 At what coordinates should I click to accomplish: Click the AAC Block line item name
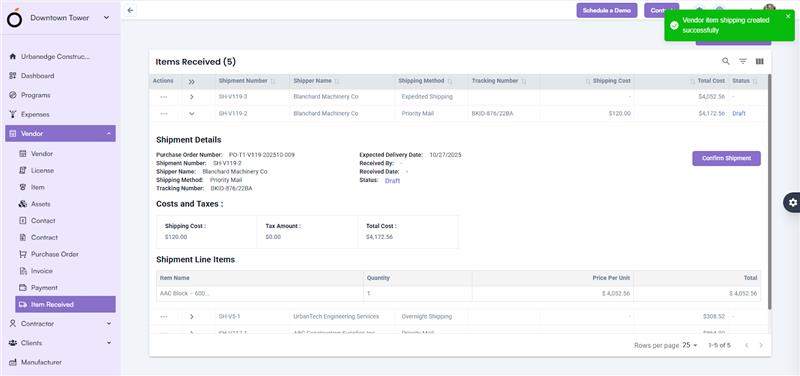point(185,294)
